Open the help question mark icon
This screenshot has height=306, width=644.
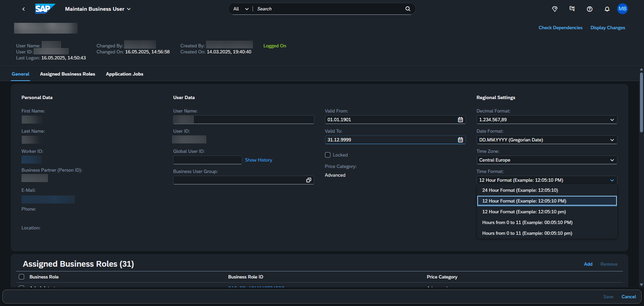coord(590,9)
